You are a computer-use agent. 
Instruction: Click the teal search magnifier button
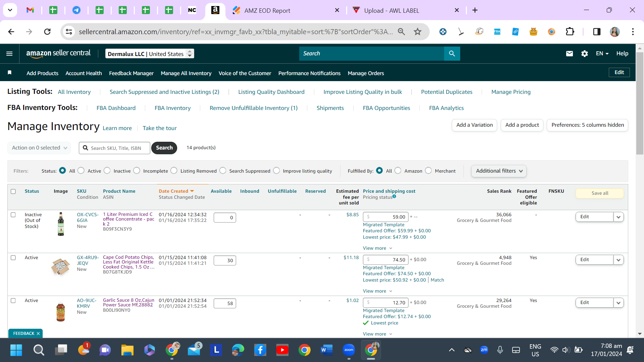click(452, 54)
